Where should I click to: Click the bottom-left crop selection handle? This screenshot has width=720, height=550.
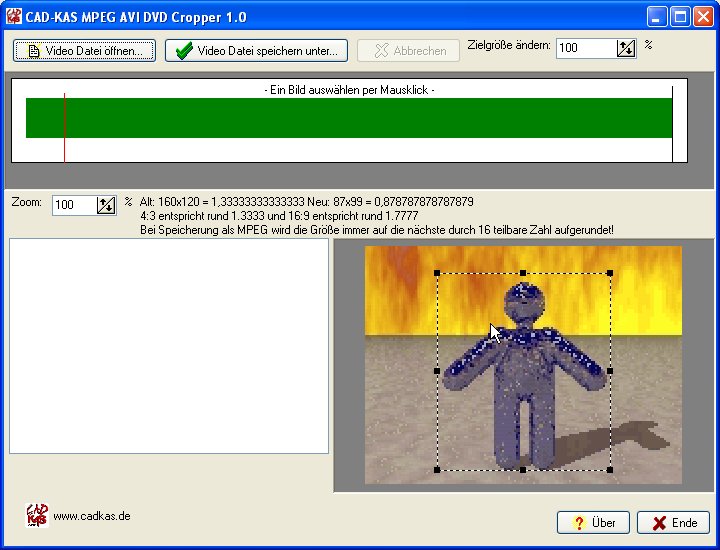(x=437, y=469)
